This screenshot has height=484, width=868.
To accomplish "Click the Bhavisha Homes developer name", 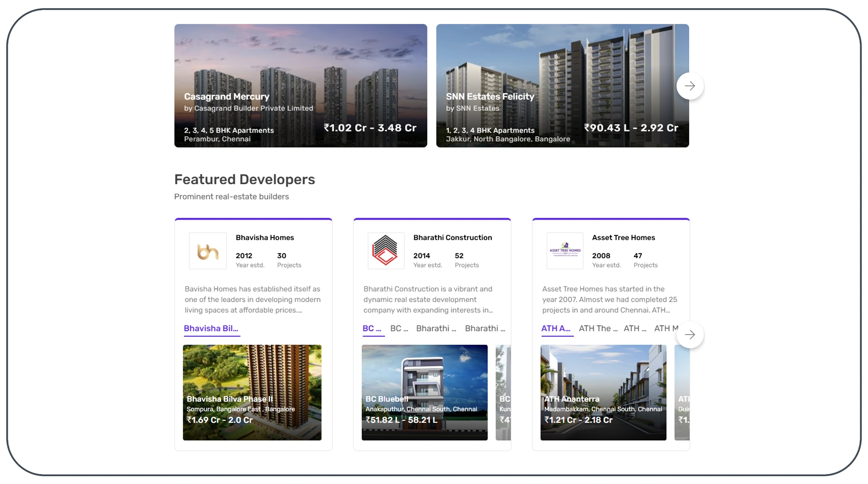I will coord(265,237).
